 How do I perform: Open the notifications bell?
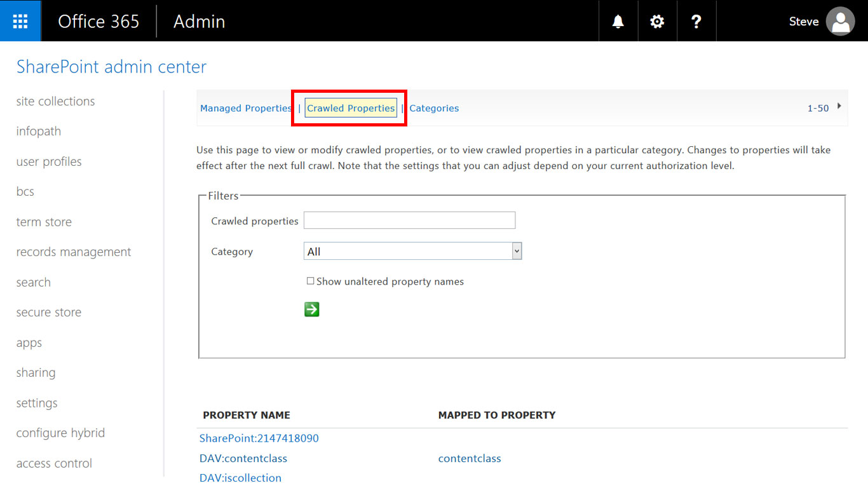[618, 22]
